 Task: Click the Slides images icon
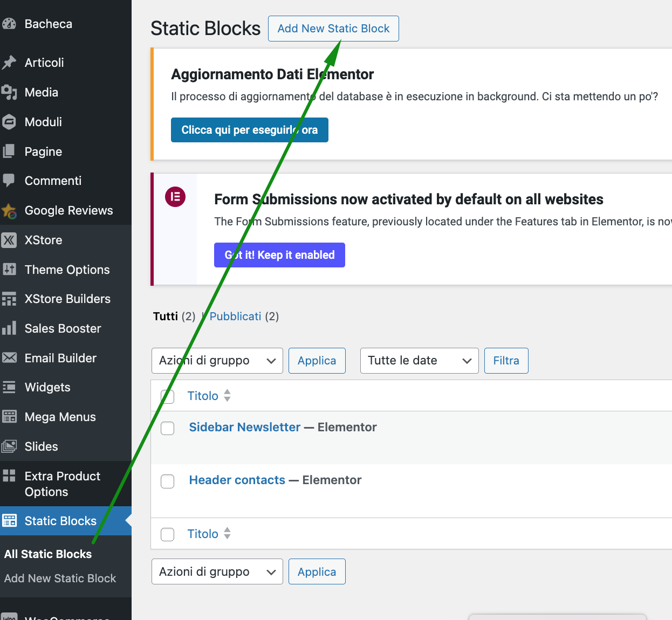click(x=9, y=446)
